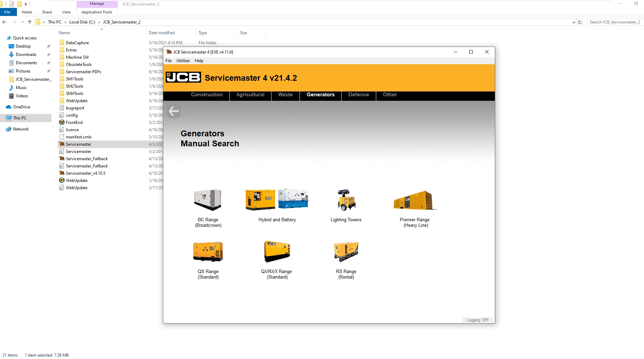The height and width of the screenshot is (359, 644).
Task: Open Desktop in Quick access
Action: point(23,46)
